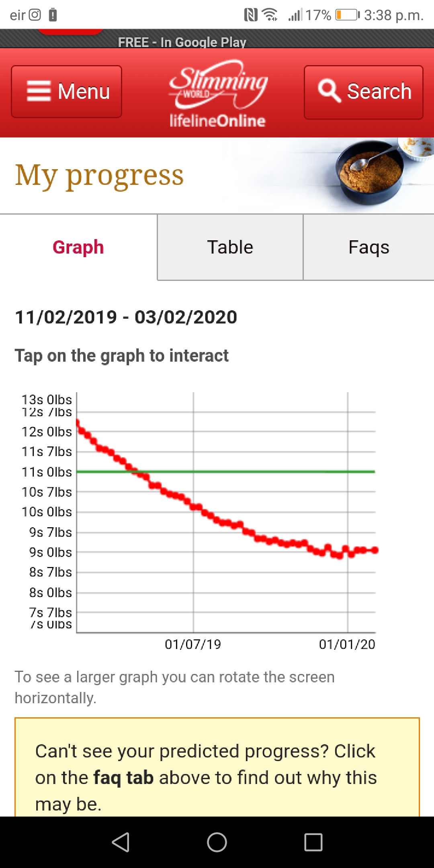Switch to the Table tab

[230, 247]
